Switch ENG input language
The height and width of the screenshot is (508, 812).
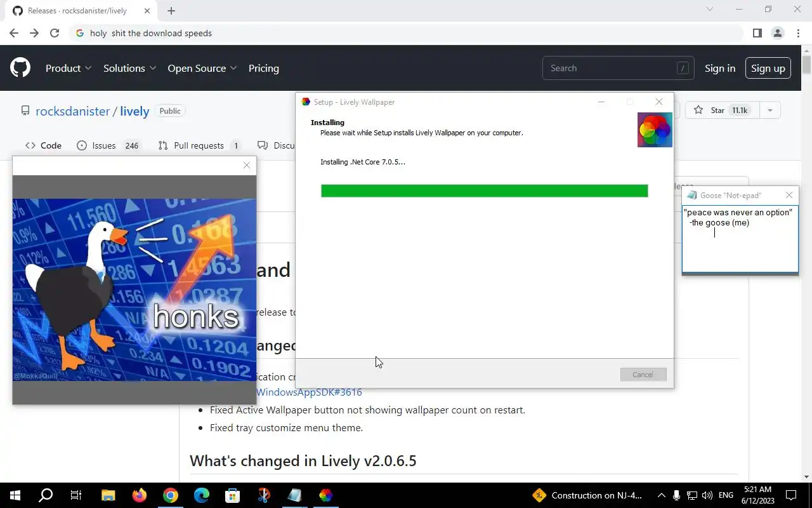[726, 495]
